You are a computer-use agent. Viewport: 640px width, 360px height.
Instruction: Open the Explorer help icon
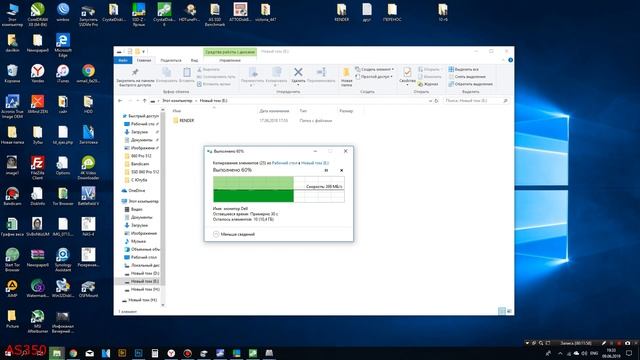pyautogui.click(x=510, y=60)
